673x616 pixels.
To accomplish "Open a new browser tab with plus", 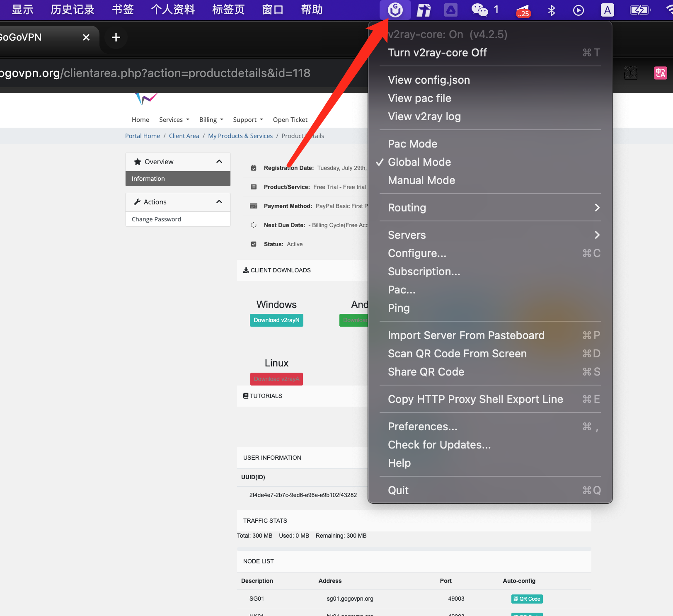I will tap(116, 37).
